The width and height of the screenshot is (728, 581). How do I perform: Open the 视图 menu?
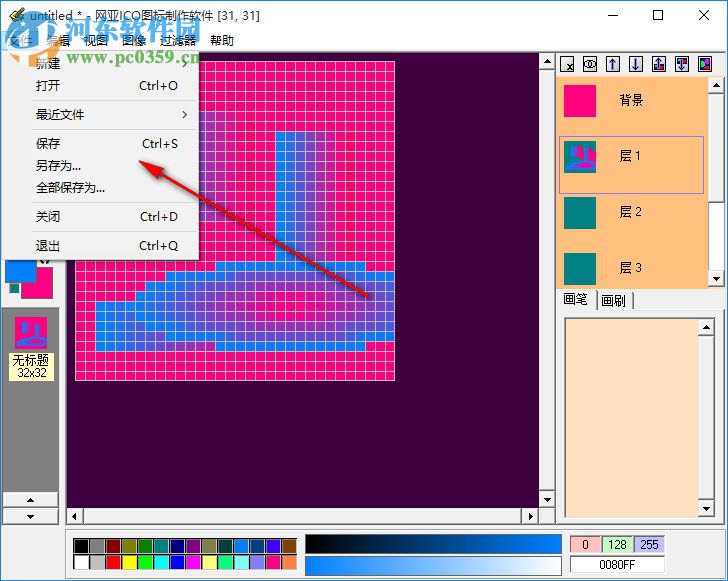96,41
